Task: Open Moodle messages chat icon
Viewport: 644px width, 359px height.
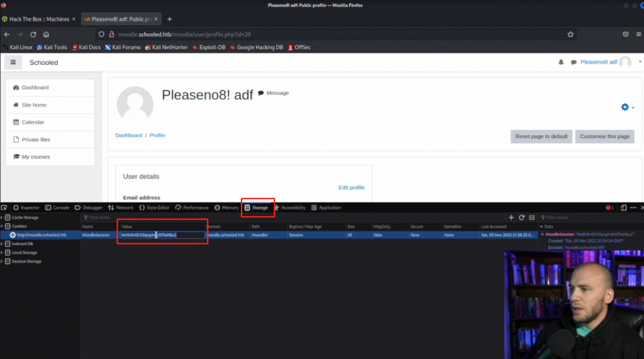Action: (574, 62)
